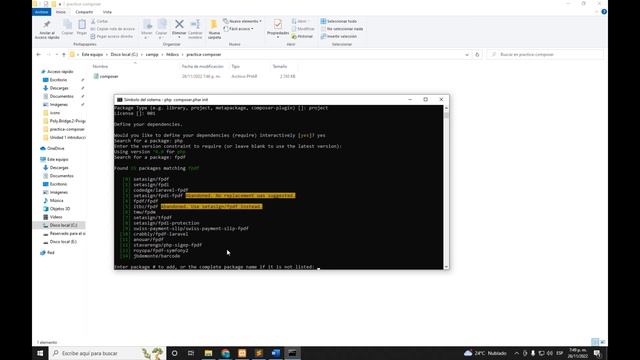Click the Propiedades checkmark icon
Image resolution: width=640 pixels, height=360 pixels.
pos(278,24)
